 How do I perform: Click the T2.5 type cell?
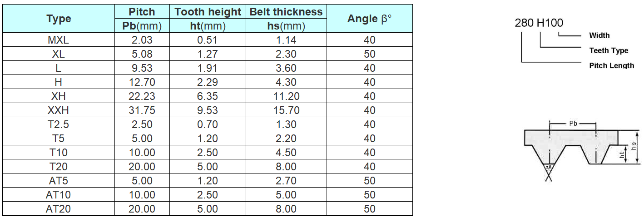[59, 124]
